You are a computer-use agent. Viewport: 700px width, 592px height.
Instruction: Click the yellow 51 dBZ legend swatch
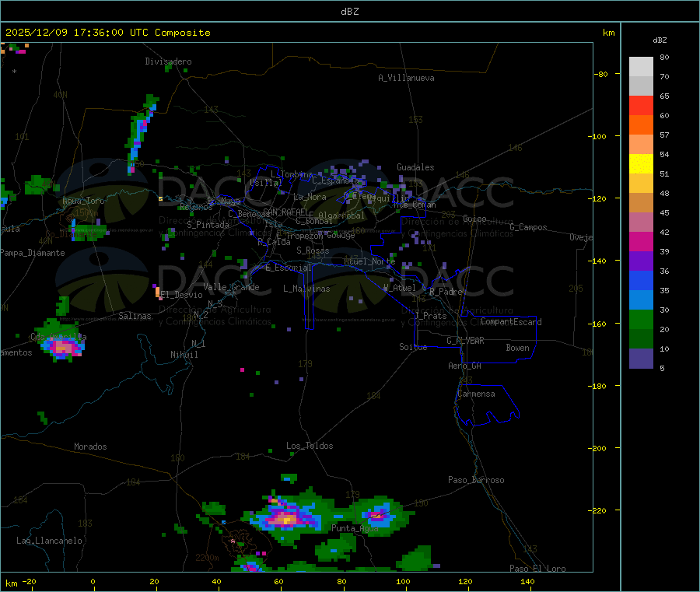(641, 164)
